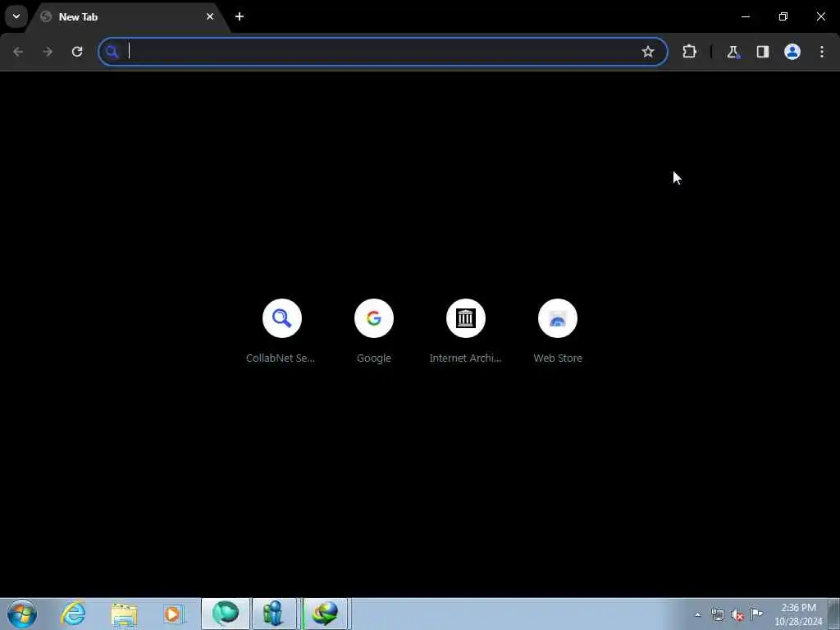Click the Google shortcut label
The height and width of the screenshot is (630, 840).
point(374,358)
